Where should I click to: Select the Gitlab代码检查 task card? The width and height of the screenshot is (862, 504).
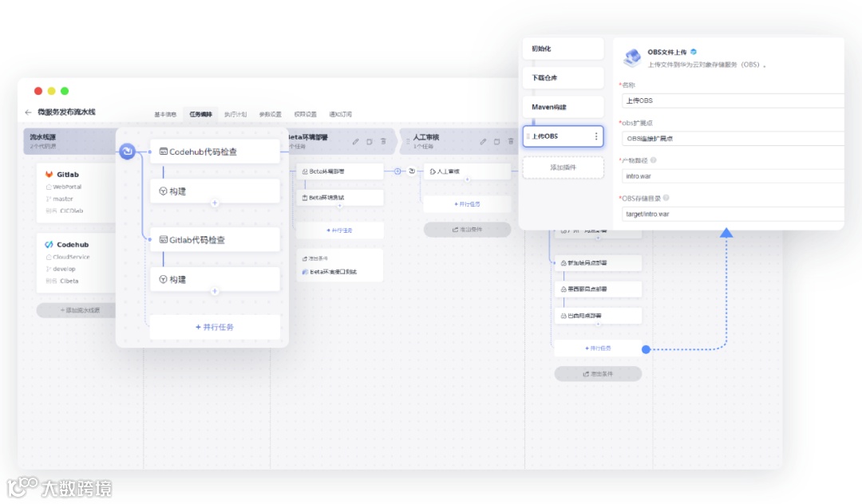click(215, 240)
